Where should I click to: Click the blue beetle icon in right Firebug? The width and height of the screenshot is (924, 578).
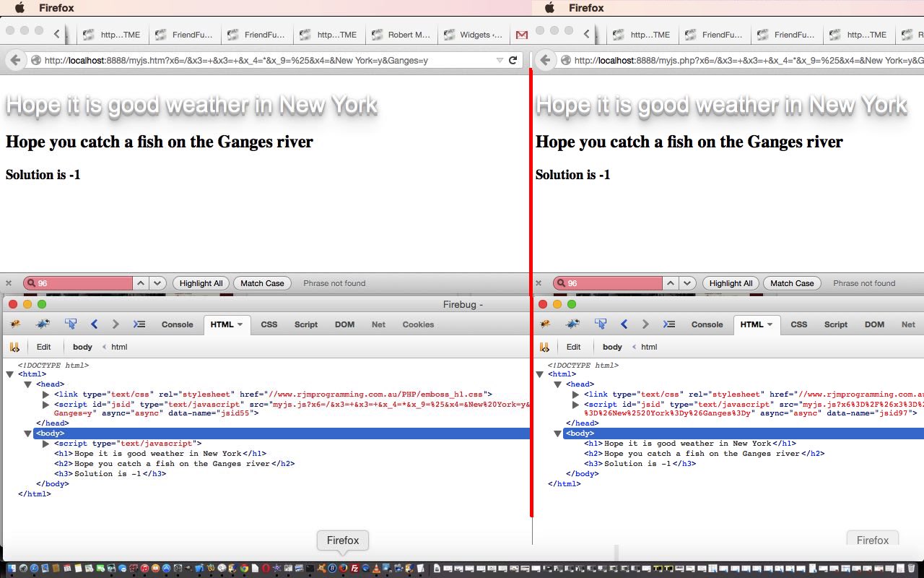coord(572,324)
